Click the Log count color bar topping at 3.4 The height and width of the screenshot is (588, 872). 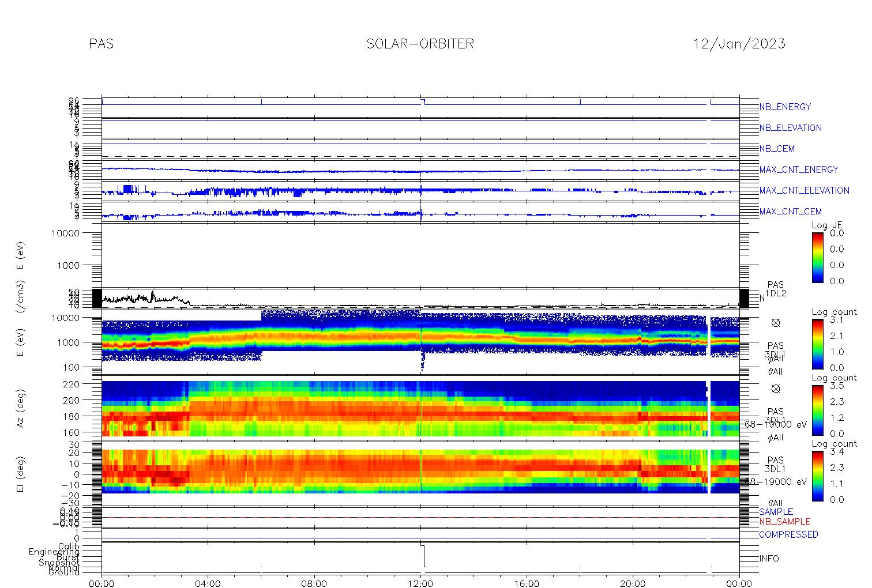(x=818, y=476)
